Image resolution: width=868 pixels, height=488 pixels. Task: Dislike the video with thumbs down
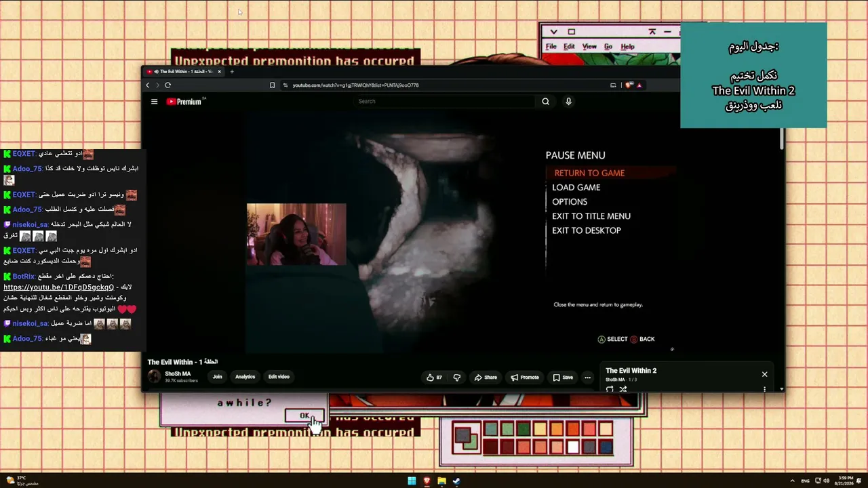pyautogui.click(x=456, y=378)
